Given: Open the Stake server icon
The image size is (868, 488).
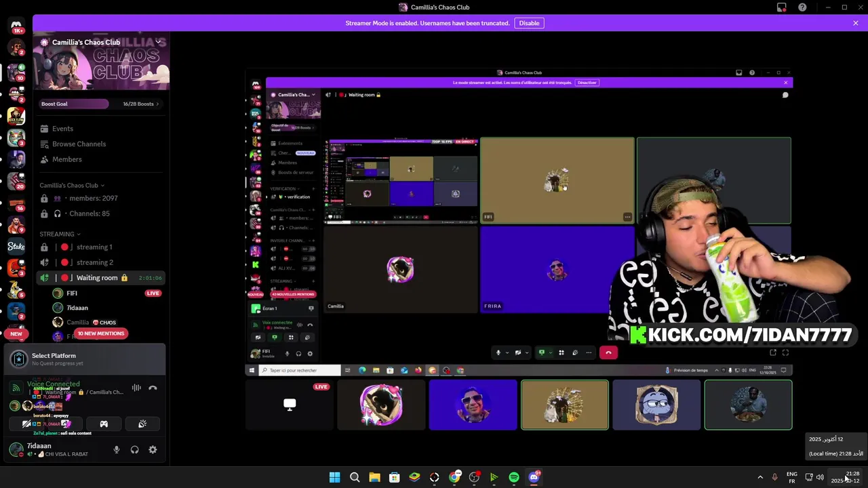Looking at the screenshot, I should 16,246.
